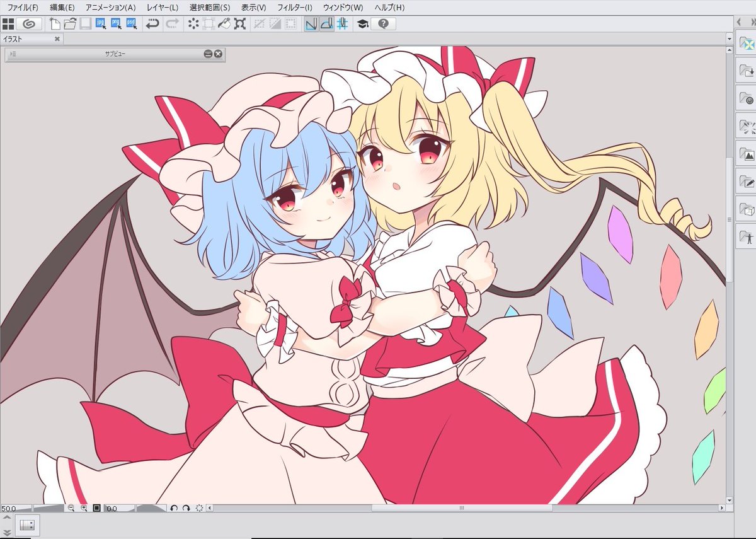The image size is (756, 539).
Task: Open the レイヤー(L) menu
Action: click(x=163, y=8)
